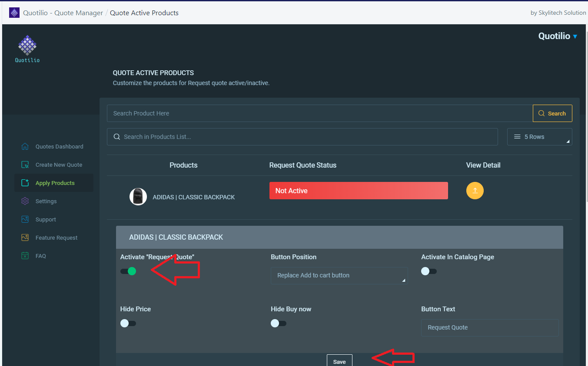Open Create New Quote menu item
588x366 pixels.
point(54,165)
